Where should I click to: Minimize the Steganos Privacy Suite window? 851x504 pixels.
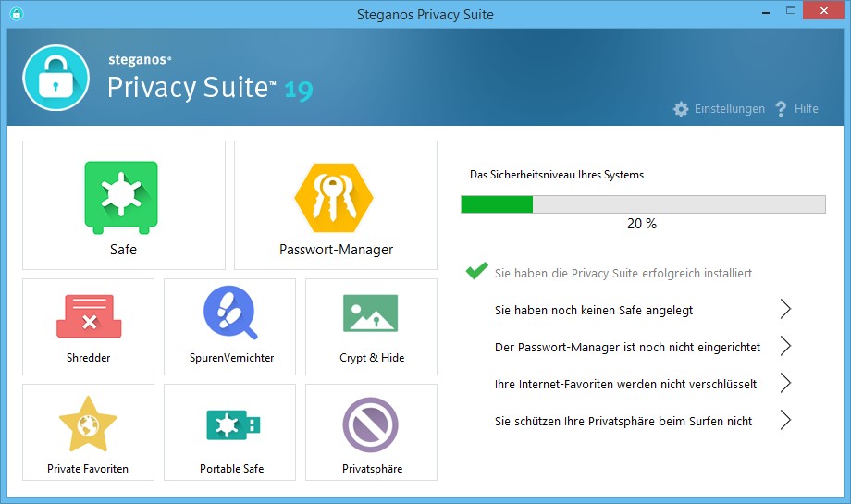tap(766, 11)
